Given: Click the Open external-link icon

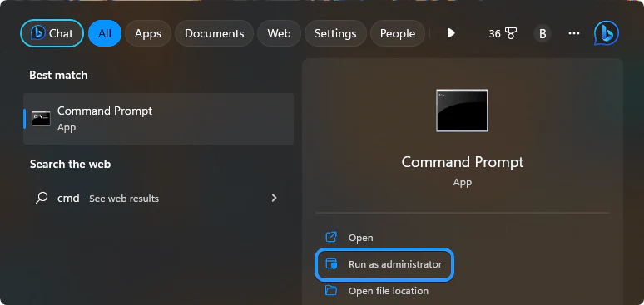Looking at the screenshot, I should (x=331, y=237).
